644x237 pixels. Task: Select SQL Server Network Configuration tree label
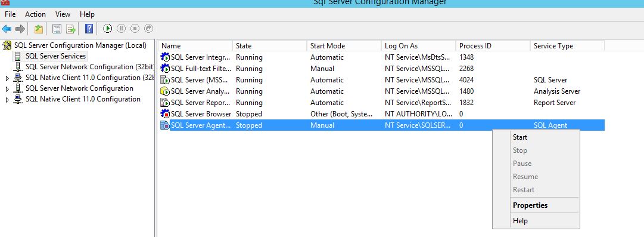pyautogui.click(x=79, y=88)
